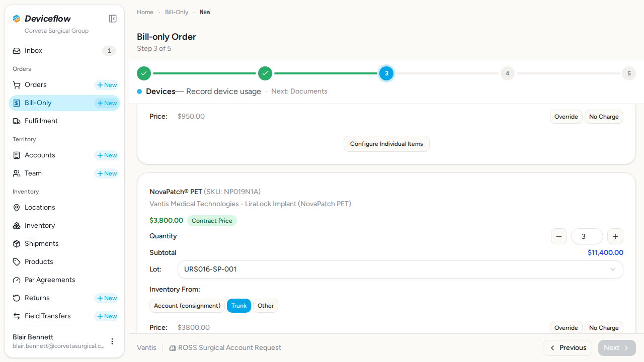Click Configure Individual Items button

tap(386, 144)
